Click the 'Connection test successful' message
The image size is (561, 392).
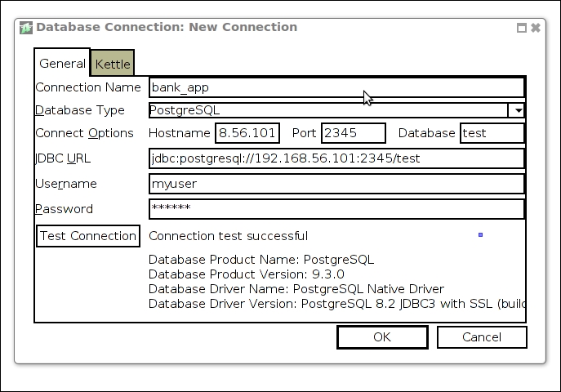click(229, 236)
